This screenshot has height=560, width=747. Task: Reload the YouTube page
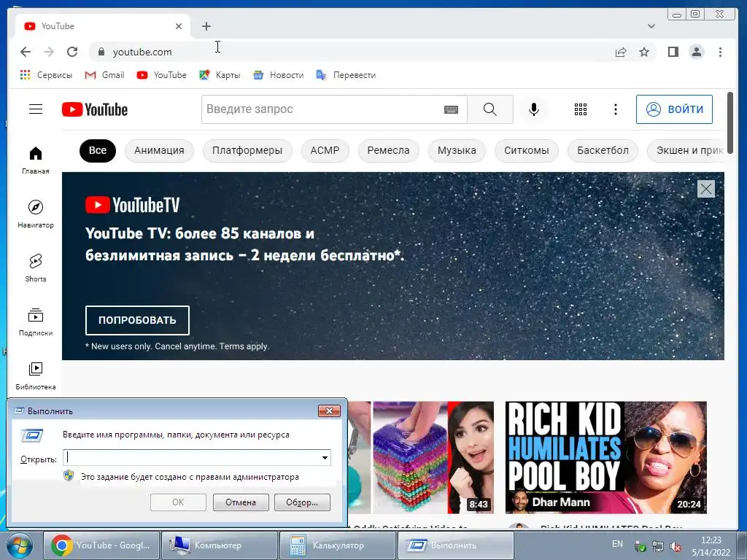(x=72, y=52)
